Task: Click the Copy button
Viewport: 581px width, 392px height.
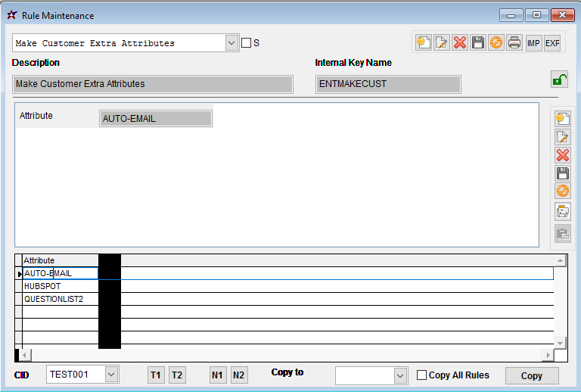Action: [531, 375]
